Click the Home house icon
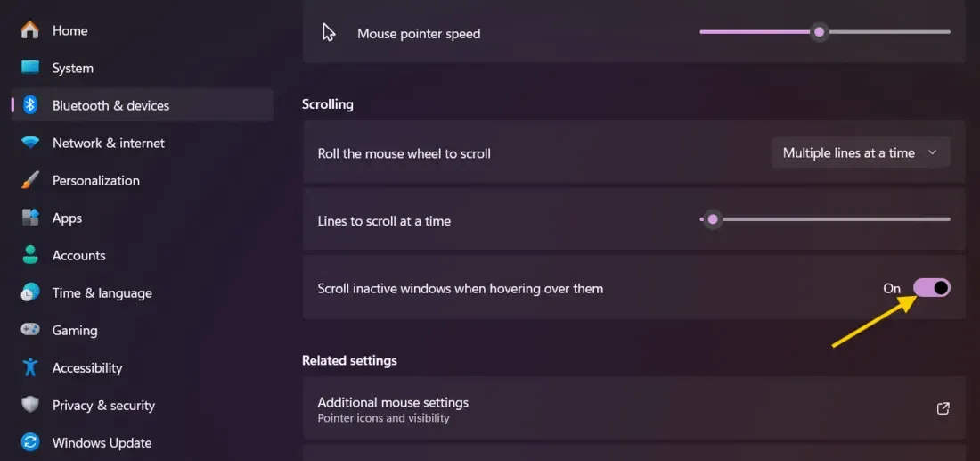This screenshot has height=461, width=980. click(30, 30)
